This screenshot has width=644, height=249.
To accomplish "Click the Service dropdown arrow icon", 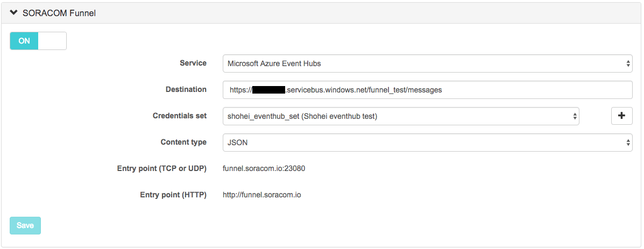I will pos(628,63).
